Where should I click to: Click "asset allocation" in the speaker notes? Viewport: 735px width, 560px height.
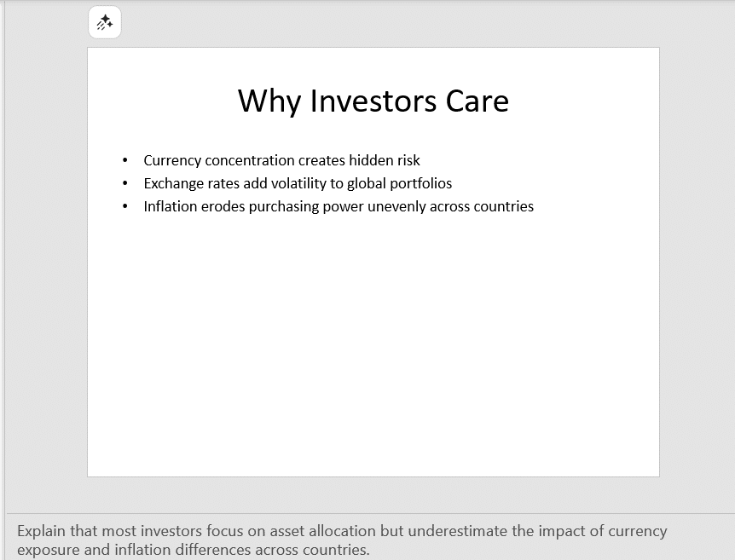click(327, 531)
